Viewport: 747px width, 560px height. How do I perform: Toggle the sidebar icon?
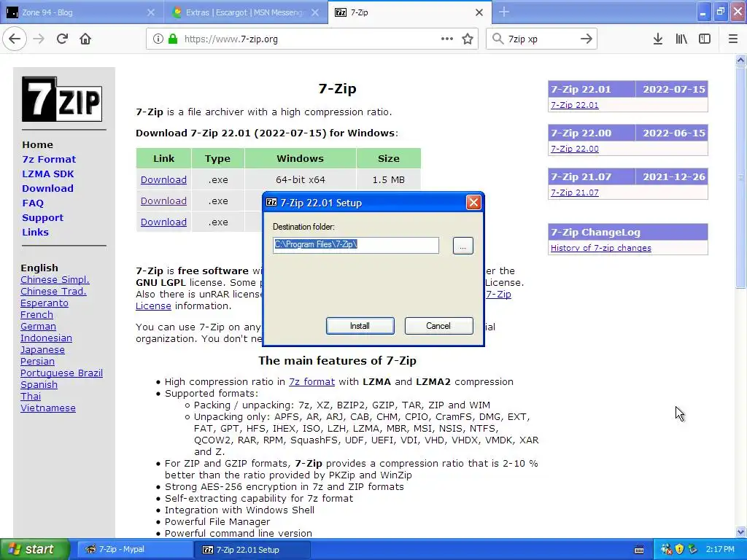705,39
